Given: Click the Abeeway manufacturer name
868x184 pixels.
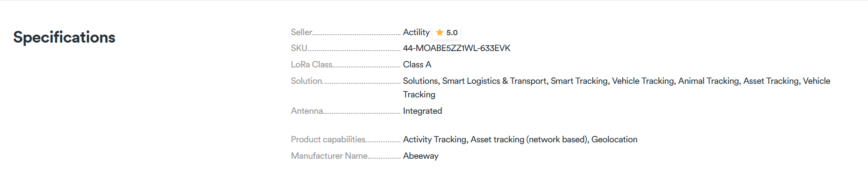Looking at the screenshot, I should coord(420,156).
